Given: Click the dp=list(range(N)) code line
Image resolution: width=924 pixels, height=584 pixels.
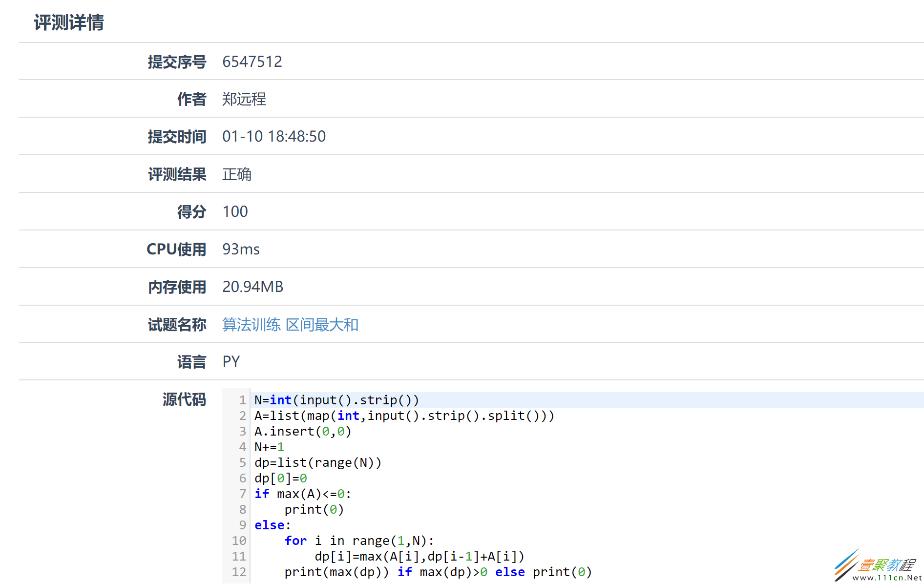Looking at the screenshot, I should click(318, 463).
